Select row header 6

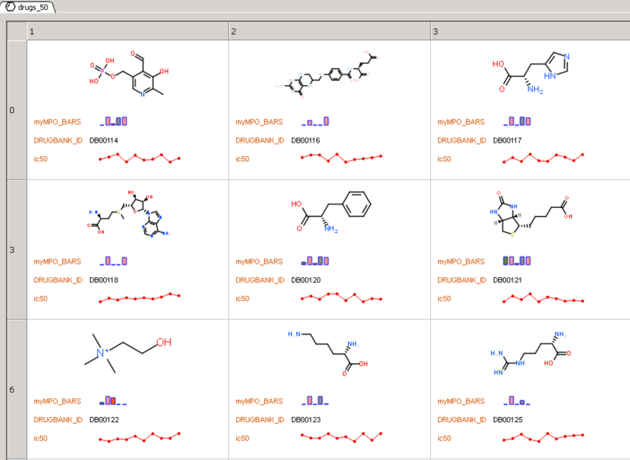point(12,390)
